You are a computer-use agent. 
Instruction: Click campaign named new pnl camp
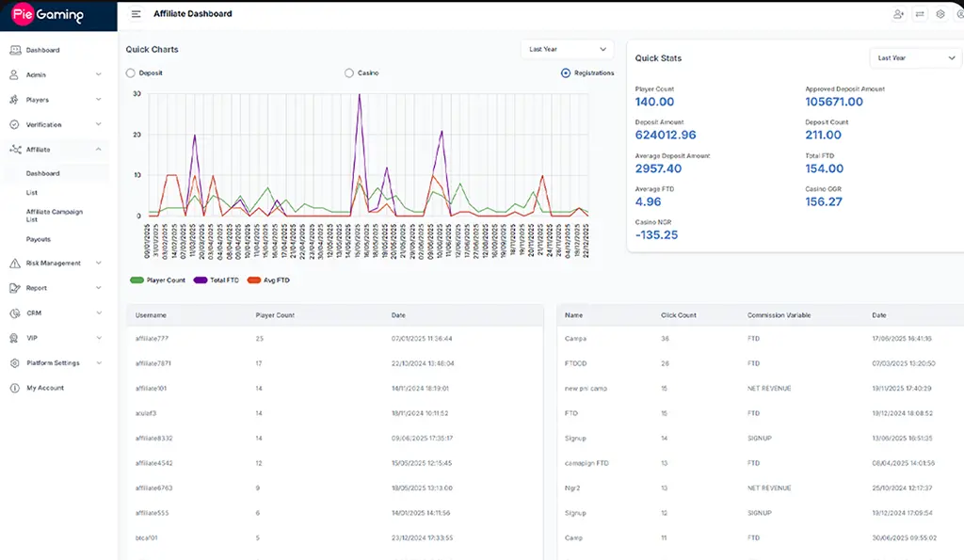coord(586,389)
